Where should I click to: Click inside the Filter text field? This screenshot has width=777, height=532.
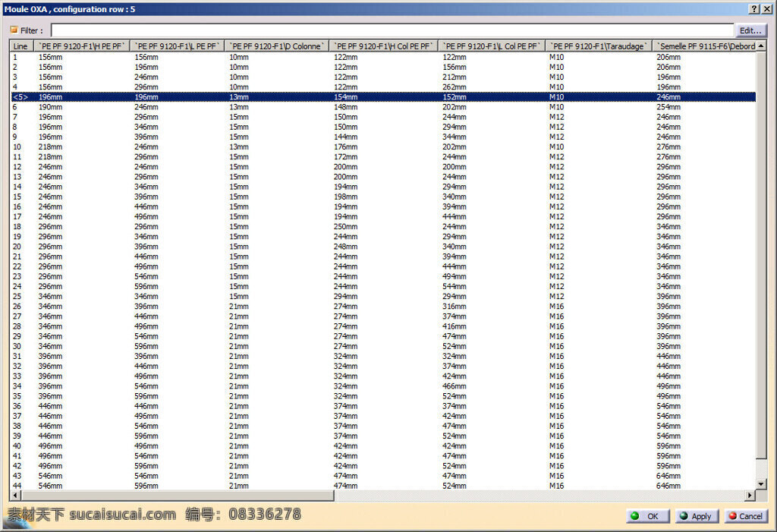click(x=392, y=30)
